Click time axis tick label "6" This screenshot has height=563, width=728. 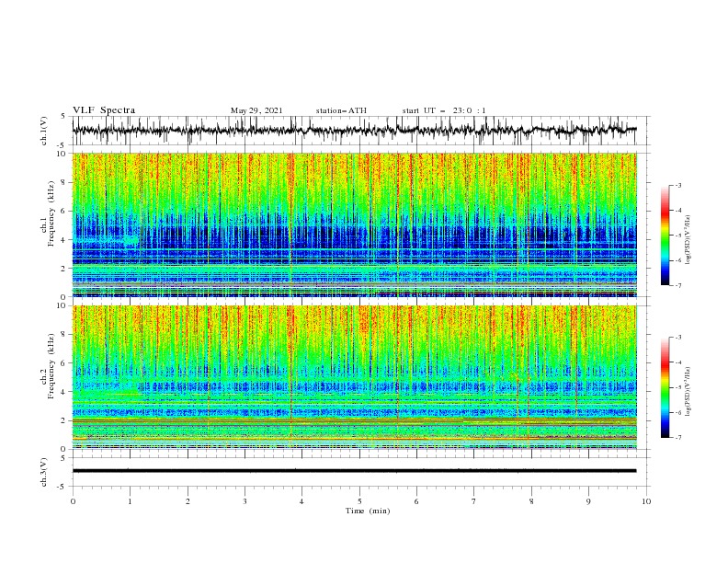click(x=416, y=501)
